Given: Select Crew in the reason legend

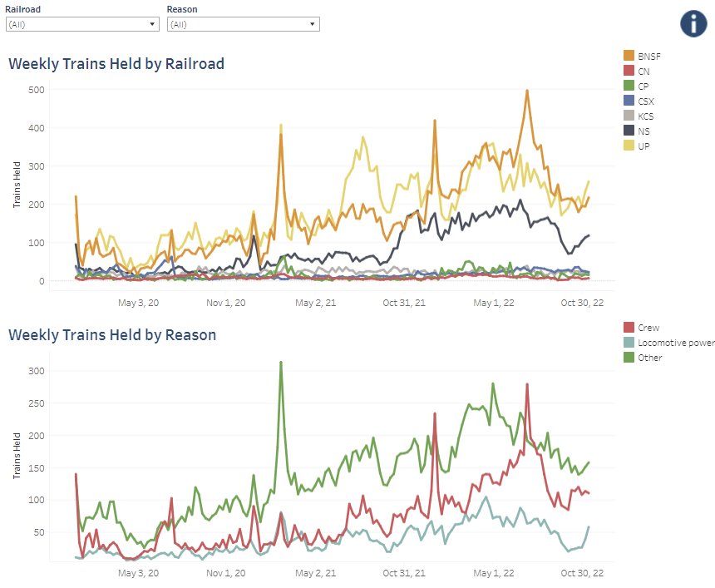Looking at the screenshot, I should [648, 328].
